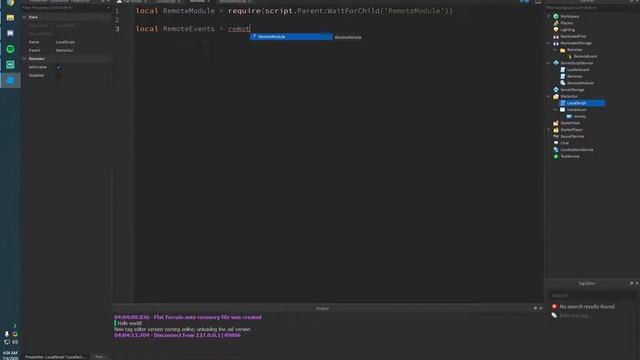Click the RemoteModule module script icon
The width and height of the screenshot is (640, 360).
tap(562, 83)
